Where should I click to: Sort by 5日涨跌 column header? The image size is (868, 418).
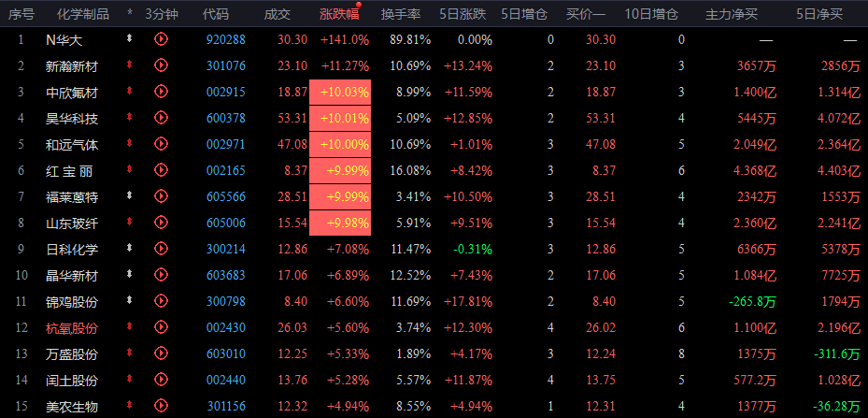[x=462, y=14]
